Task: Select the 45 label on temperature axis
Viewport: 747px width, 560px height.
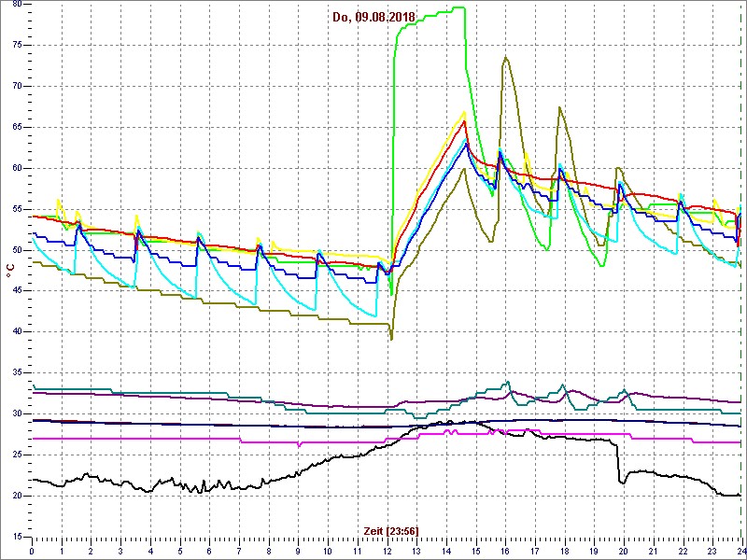Action: [17, 291]
